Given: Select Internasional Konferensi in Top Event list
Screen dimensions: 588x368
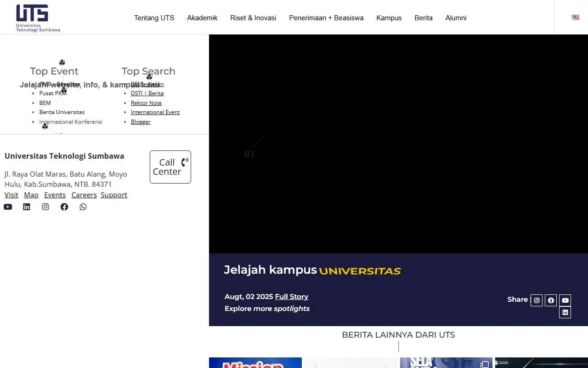Looking at the screenshot, I should pos(71,122).
